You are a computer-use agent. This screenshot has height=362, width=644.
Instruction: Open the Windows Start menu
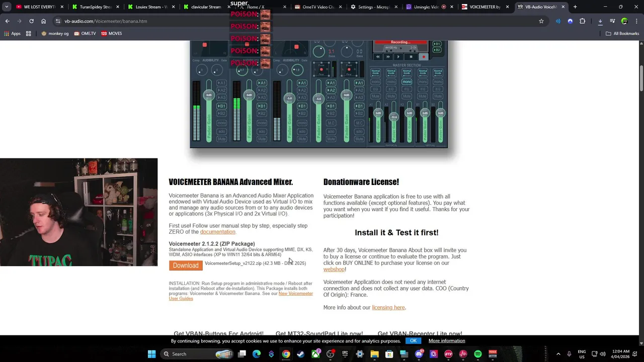pyautogui.click(x=151, y=354)
